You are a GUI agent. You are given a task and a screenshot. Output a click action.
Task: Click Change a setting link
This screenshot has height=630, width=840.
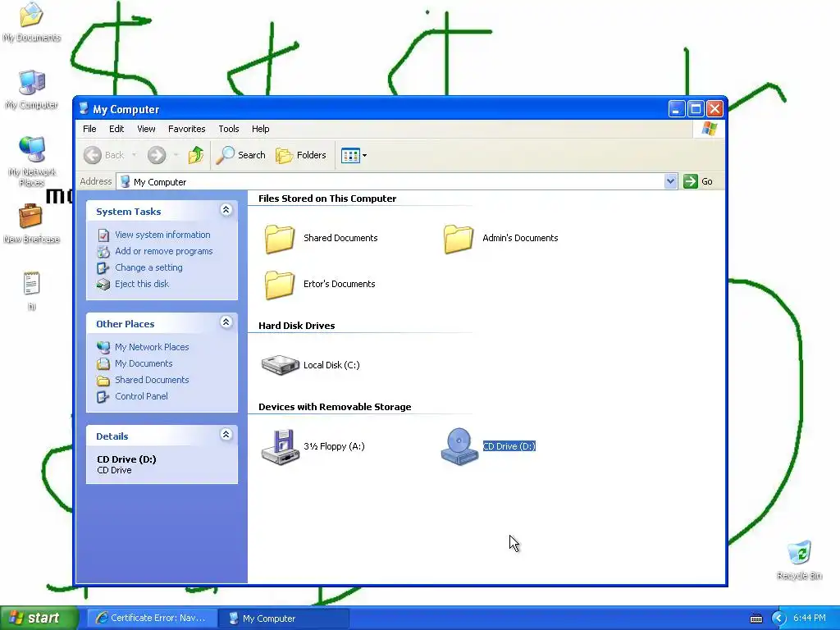(148, 267)
